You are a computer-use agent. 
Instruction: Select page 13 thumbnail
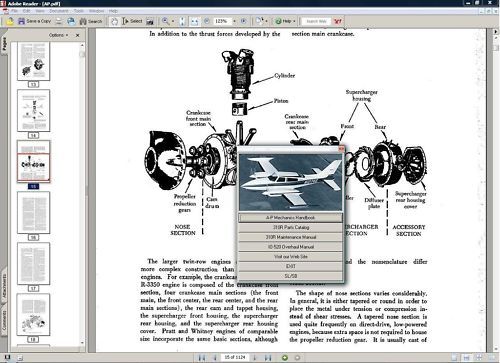click(33, 61)
